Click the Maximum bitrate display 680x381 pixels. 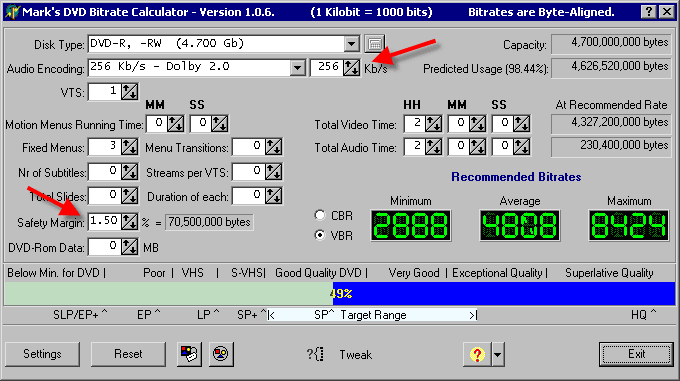pyautogui.click(x=629, y=225)
